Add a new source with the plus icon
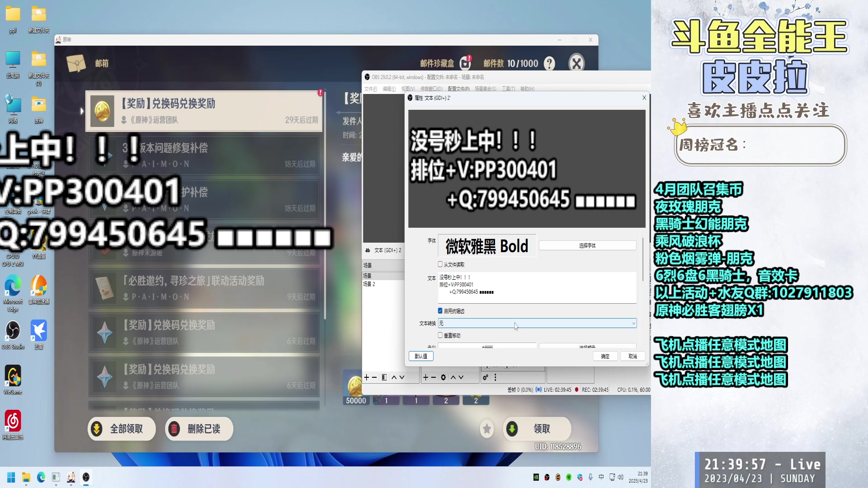The width and height of the screenshot is (868, 488). (425, 377)
